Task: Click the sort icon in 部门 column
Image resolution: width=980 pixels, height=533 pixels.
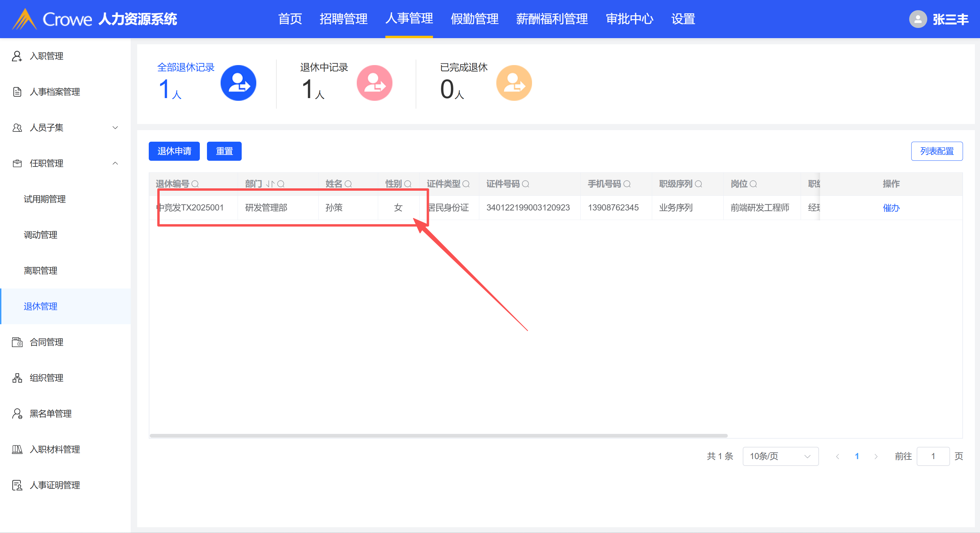Action: click(x=270, y=184)
